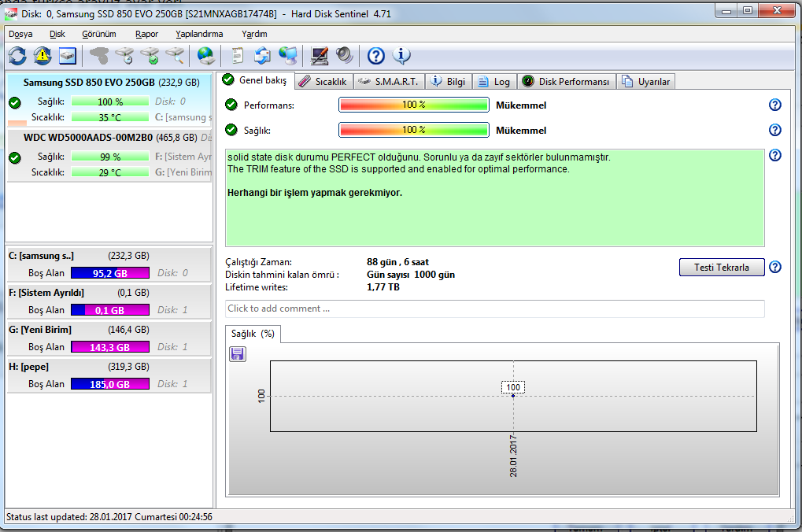The width and height of the screenshot is (802, 532).
Task: Click the globe and monitor icon
Action: 288,56
